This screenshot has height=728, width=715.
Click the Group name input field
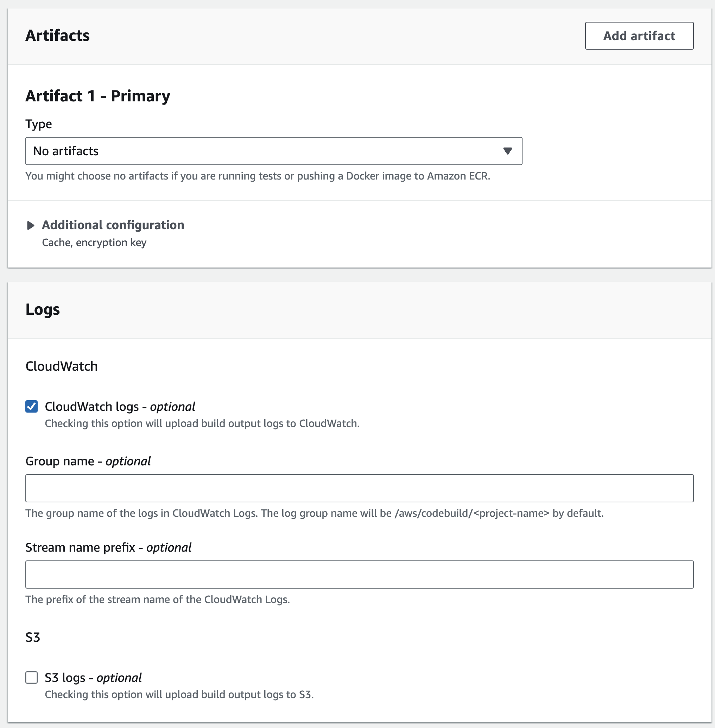coord(359,488)
